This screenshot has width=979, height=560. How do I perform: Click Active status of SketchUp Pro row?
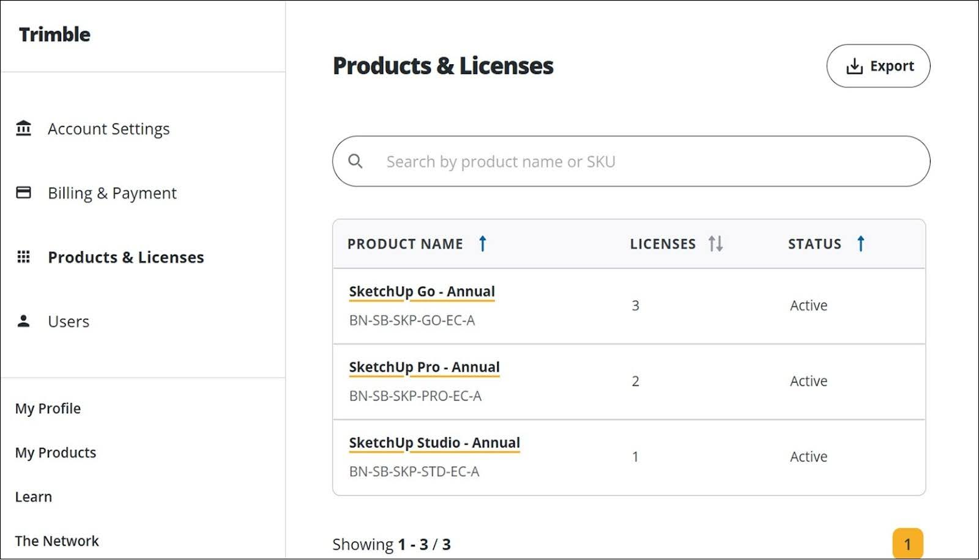[808, 381]
